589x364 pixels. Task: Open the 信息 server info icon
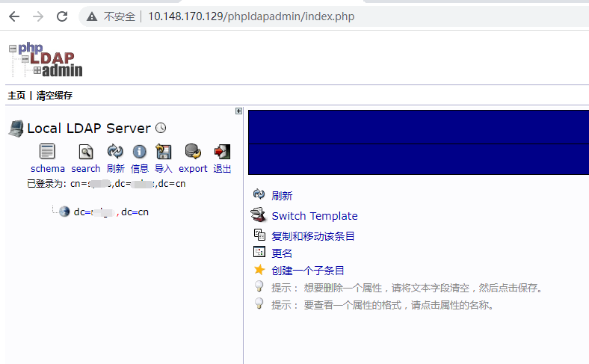coord(139,152)
